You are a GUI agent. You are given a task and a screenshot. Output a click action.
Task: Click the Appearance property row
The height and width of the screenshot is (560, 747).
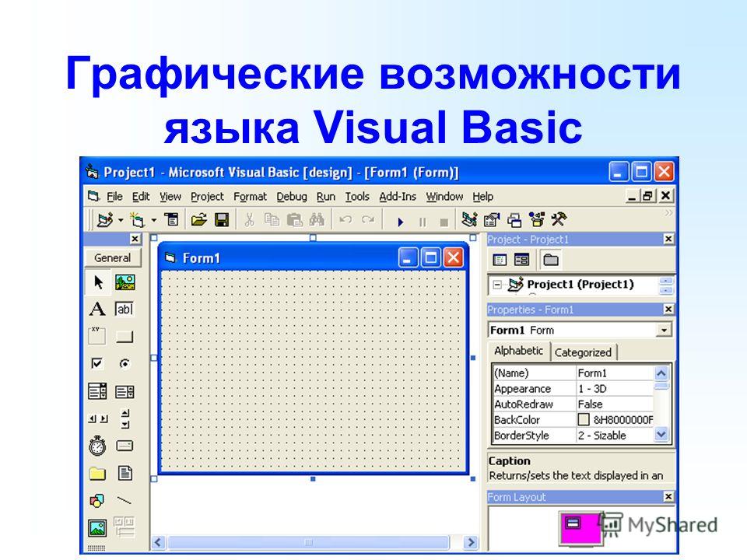tap(573, 389)
